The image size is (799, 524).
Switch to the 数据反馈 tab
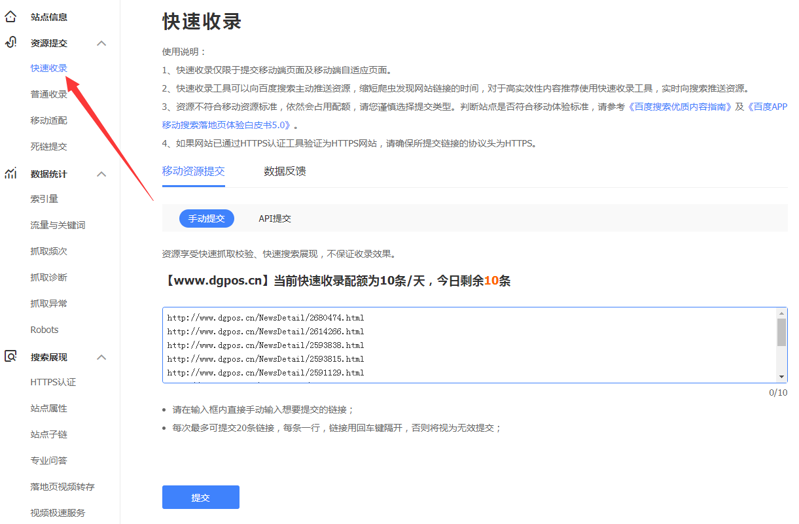pyautogui.click(x=285, y=171)
